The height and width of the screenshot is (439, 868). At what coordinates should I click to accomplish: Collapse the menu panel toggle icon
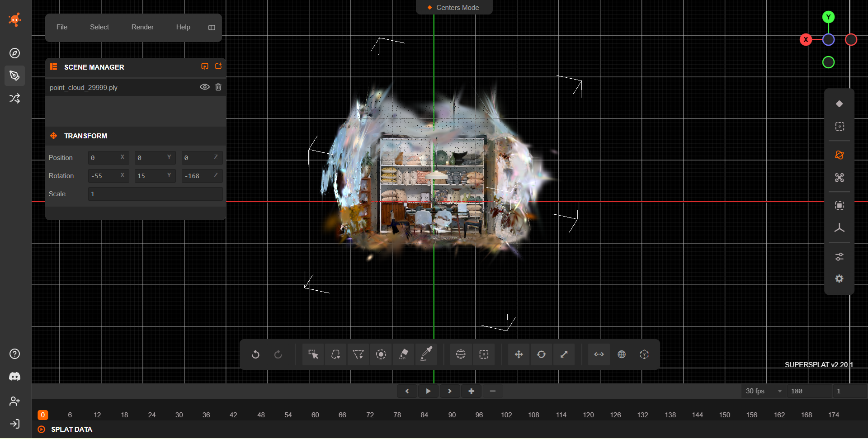coord(212,28)
